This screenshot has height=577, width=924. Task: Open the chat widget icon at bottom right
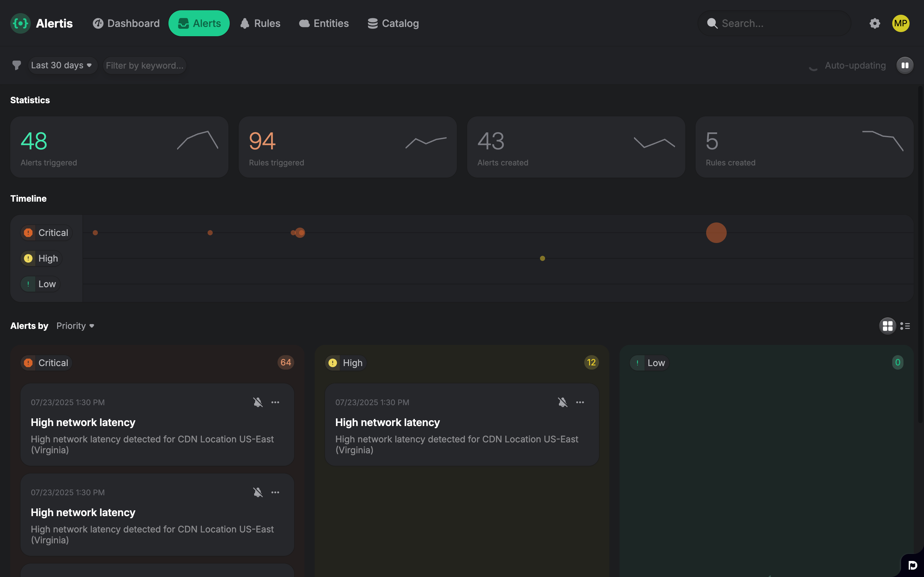(x=912, y=565)
